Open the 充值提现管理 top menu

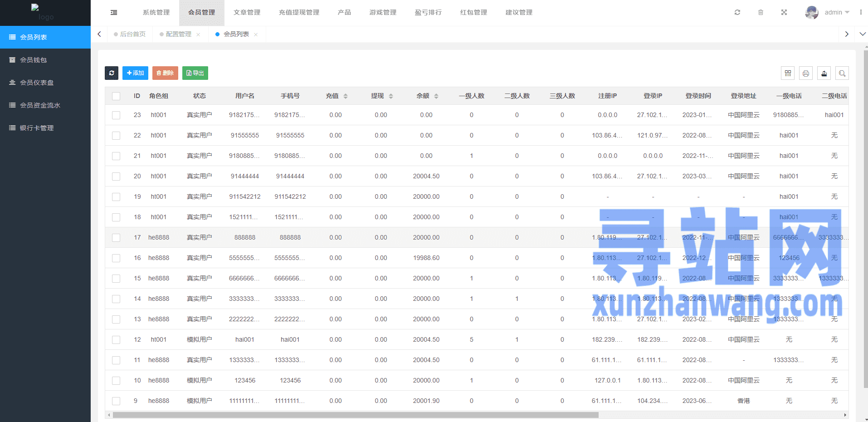[299, 13]
